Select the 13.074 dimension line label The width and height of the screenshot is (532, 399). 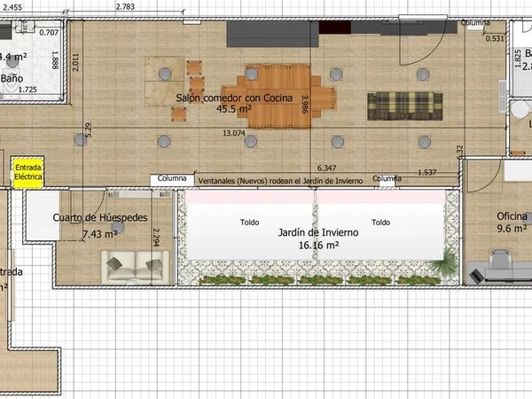coord(234,133)
